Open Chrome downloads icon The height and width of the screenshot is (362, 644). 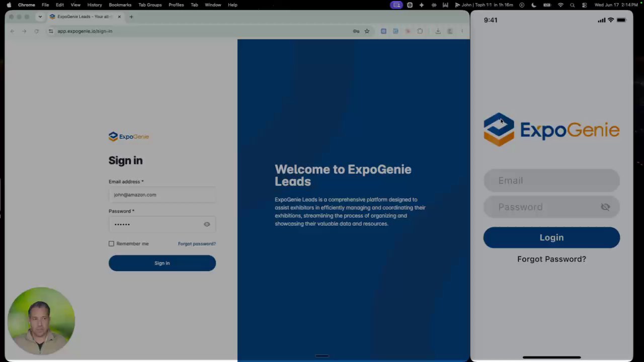click(438, 31)
